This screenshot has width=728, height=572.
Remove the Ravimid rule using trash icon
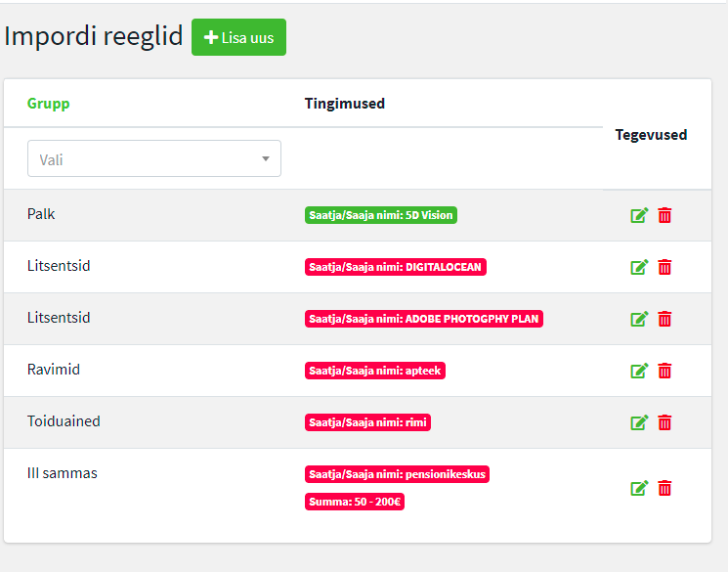pyautogui.click(x=664, y=371)
